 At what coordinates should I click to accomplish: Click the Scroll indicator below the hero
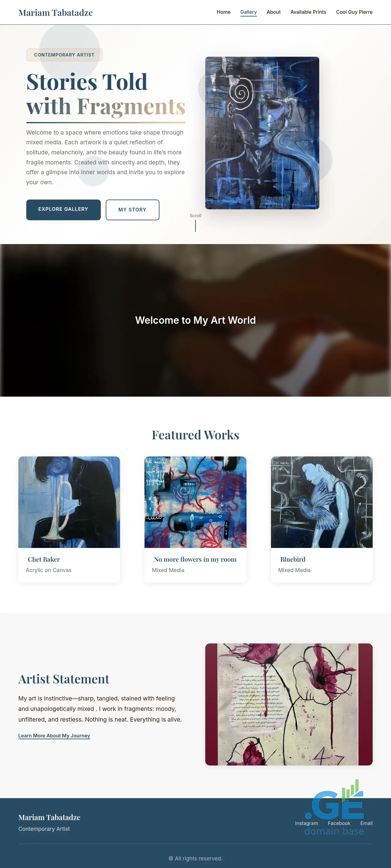pyautogui.click(x=195, y=222)
